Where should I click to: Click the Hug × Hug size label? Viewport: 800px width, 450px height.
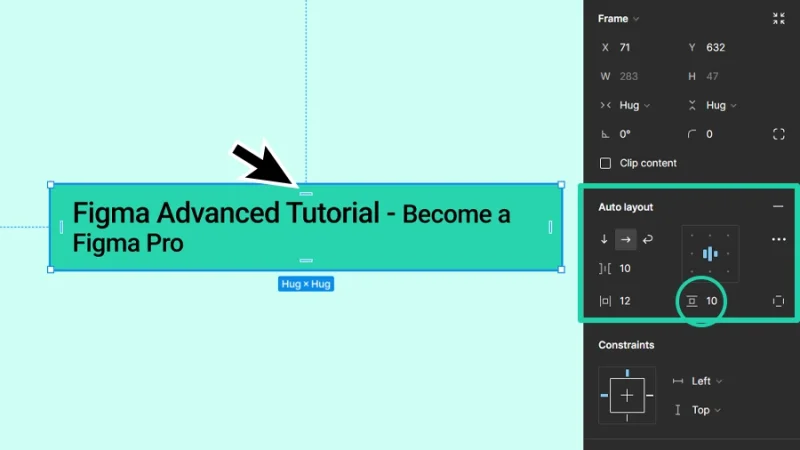[x=306, y=284]
